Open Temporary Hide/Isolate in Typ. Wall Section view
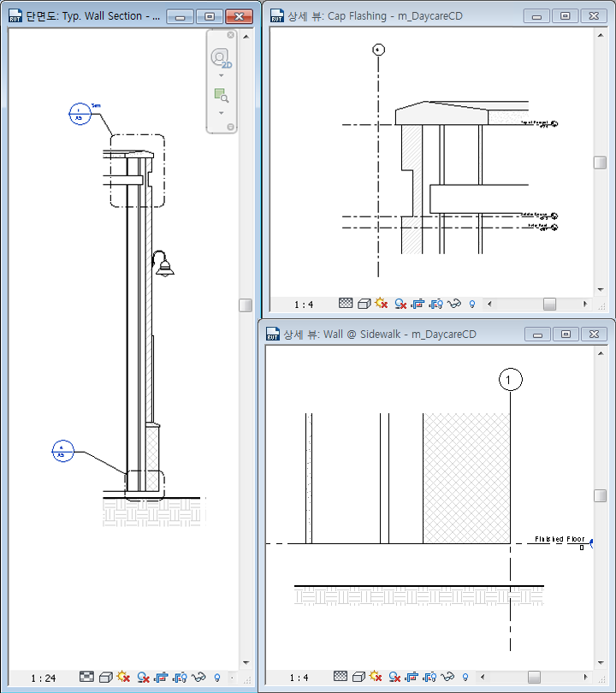This screenshot has height=693, width=616. point(198,677)
